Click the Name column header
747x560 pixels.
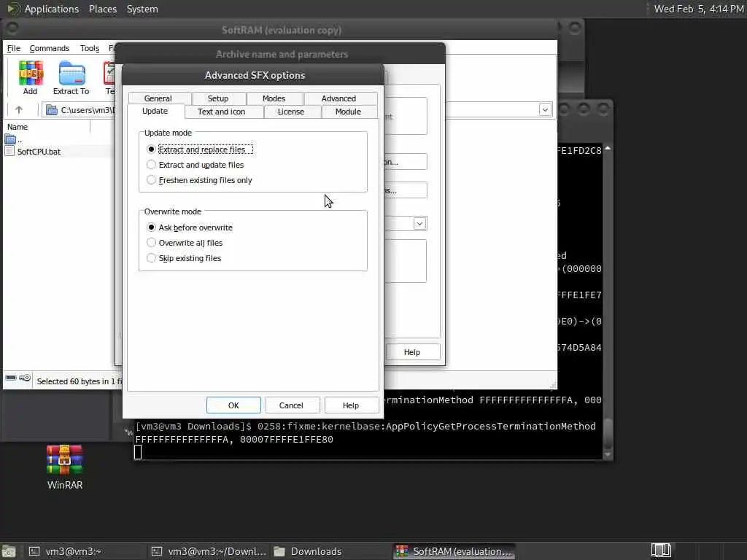(47, 127)
